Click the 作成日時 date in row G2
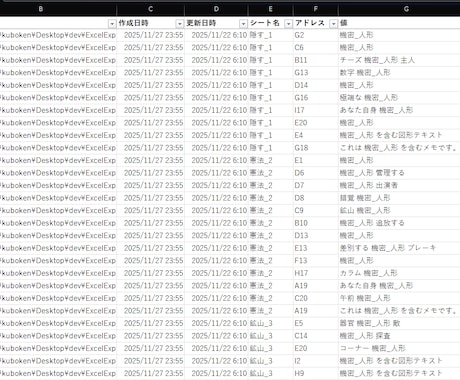The height and width of the screenshot is (380, 460). click(154, 35)
